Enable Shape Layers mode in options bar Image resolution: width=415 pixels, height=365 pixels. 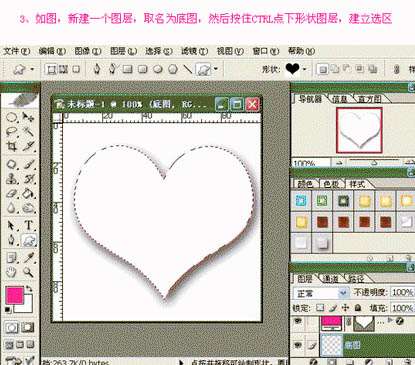click(x=51, y=69)
